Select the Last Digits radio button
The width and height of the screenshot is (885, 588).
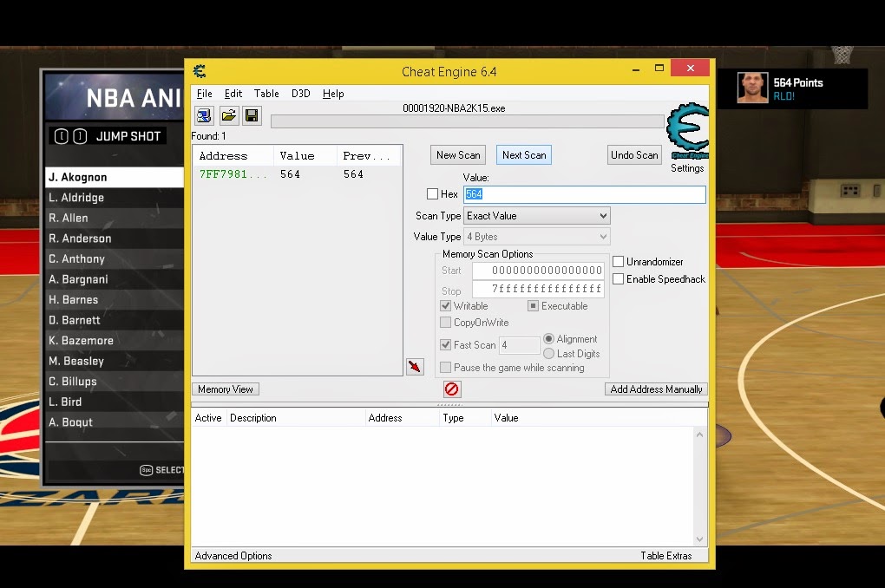tap(548, 354)
